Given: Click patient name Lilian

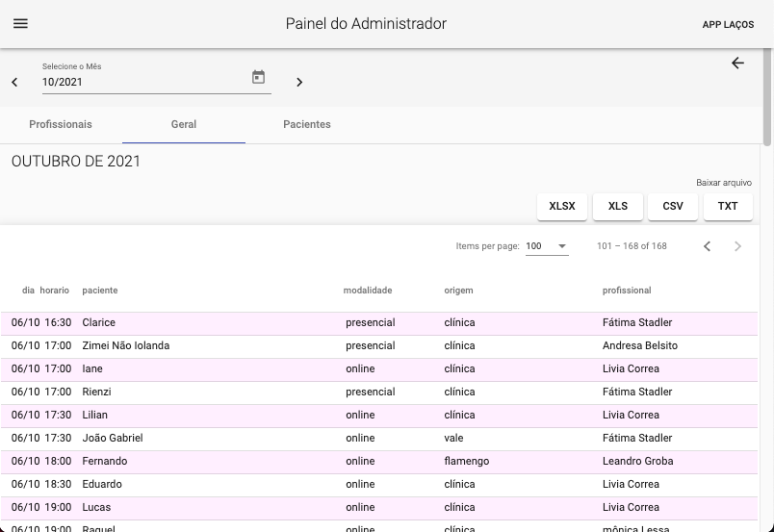Looking at the screenshot, I should (94, 415).
